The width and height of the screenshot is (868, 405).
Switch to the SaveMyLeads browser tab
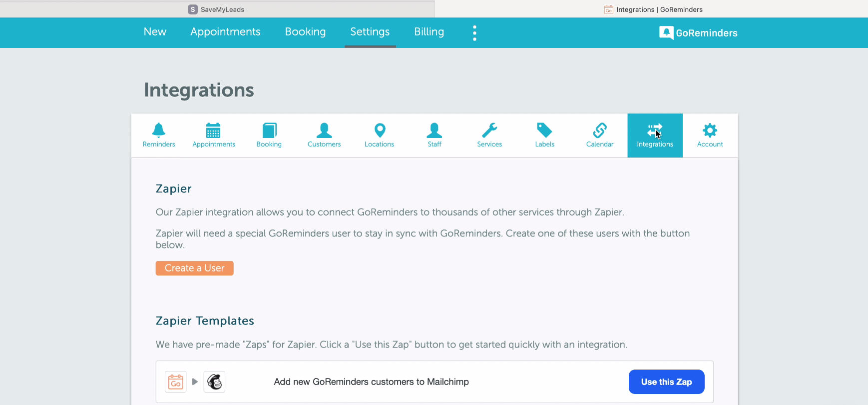click(217, 9)
